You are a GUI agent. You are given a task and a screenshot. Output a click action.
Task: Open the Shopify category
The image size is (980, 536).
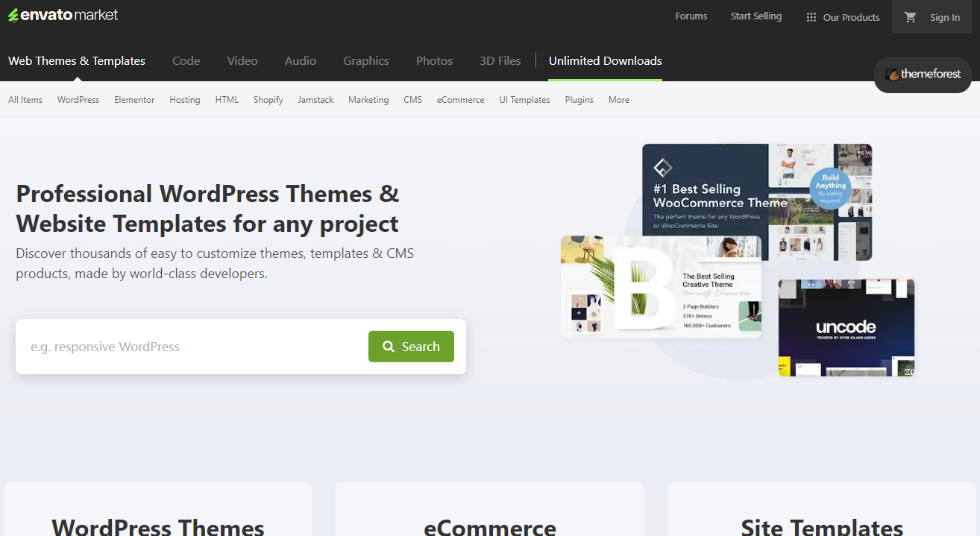(268, 100)
